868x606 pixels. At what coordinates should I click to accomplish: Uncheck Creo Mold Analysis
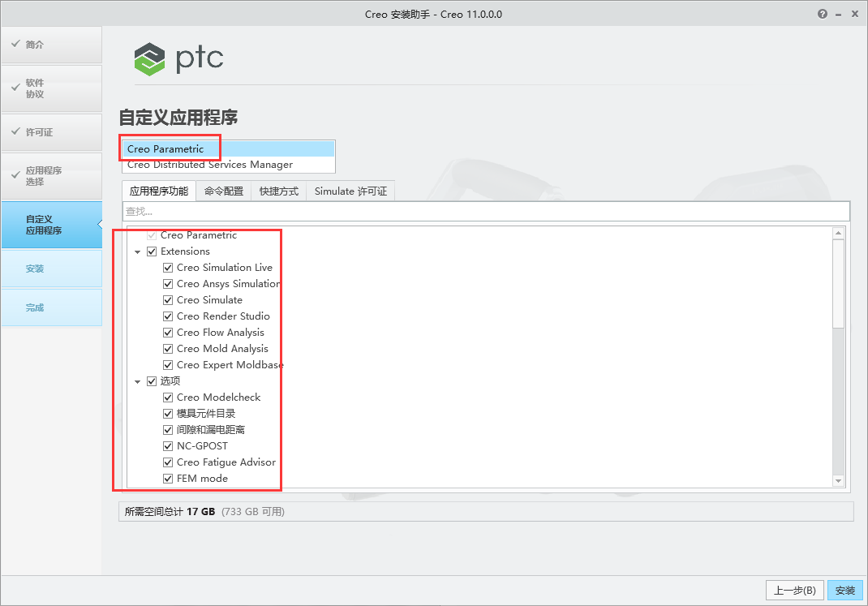tap(168, 348)
